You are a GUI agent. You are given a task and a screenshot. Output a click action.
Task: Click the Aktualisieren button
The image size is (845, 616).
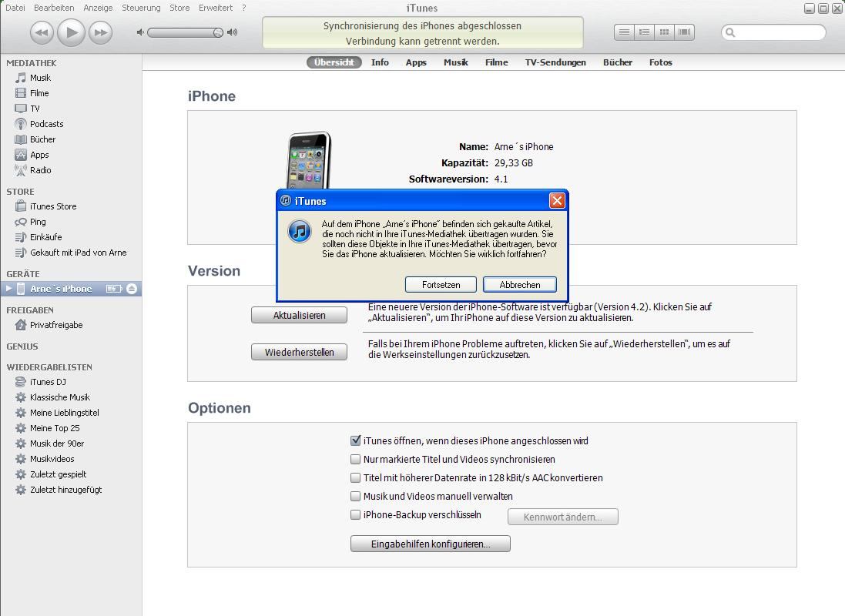click(x=299, y=315)
